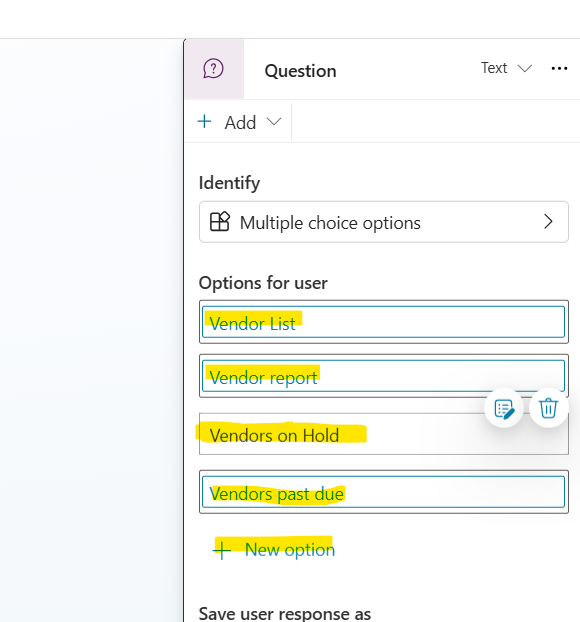The height and width of the screenshot is (622, 580).
Task: Click the Multiple choice options entity icon
Action: tap(220, 221)
